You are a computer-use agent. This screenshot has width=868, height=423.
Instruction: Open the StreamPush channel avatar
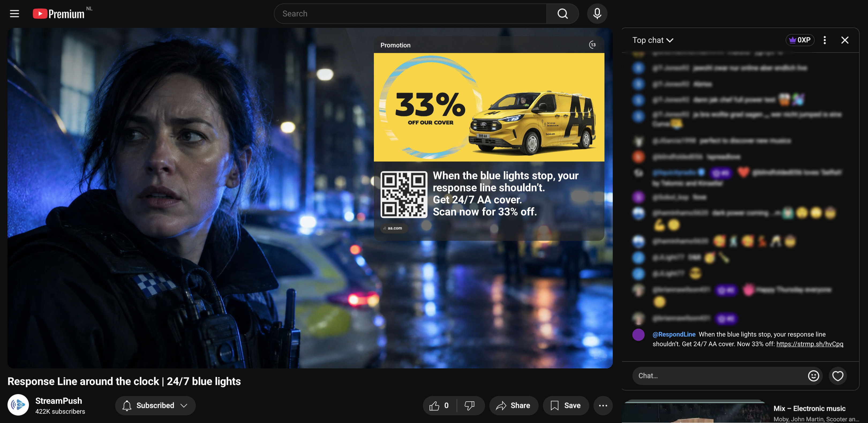(18, 405)
